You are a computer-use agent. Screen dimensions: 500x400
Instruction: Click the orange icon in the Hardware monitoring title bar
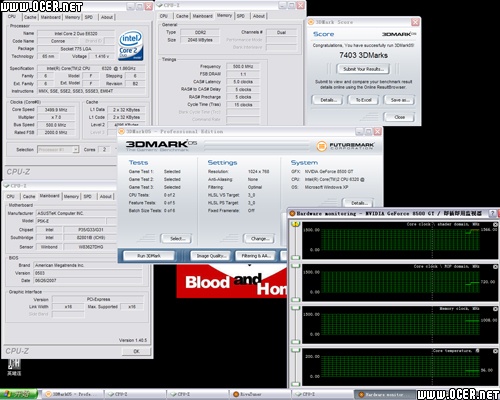click(292, 213)
